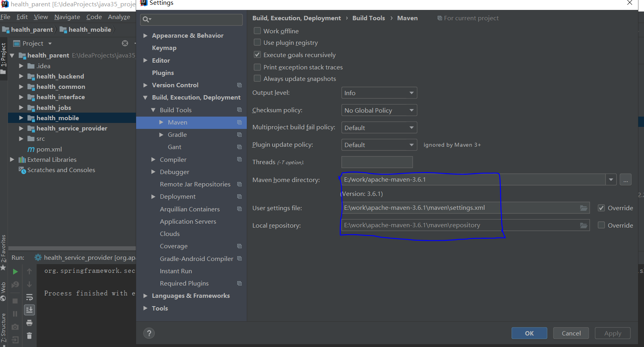Select Application Servers settings
Image resolution: width=644 pixels, height=347 pixels.
(x=188, y=222)
